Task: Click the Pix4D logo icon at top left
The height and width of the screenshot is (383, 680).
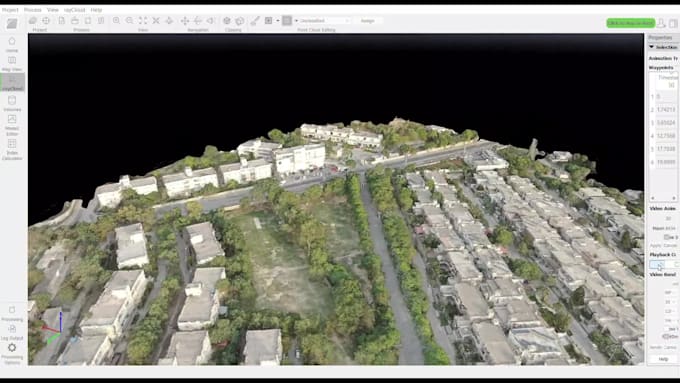Action: (12, 23)
